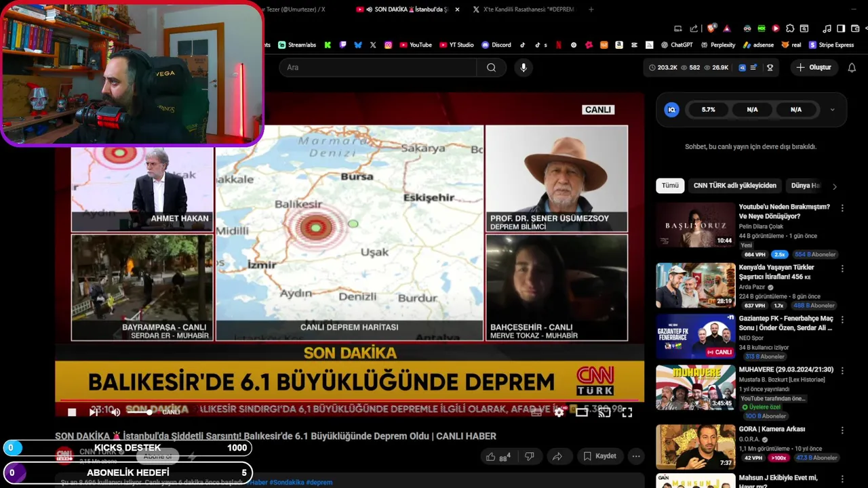Open options for Youtube'u Neden Bıraktım video
The width and height of the screenshot is (868, 488).
pyautogui.click(x=842, y=209)
